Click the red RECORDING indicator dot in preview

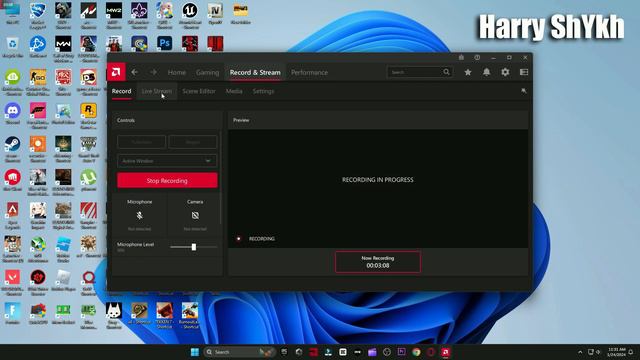239,239
